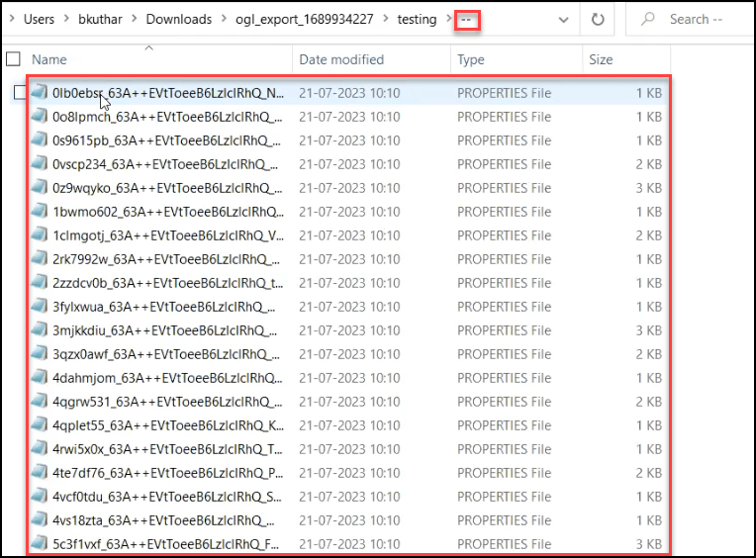Click the file icon of 4vs18zta_63A++EVtToeeB6LzlclRhQ_...
Viewport: 756px width, 558px height.
40,519
